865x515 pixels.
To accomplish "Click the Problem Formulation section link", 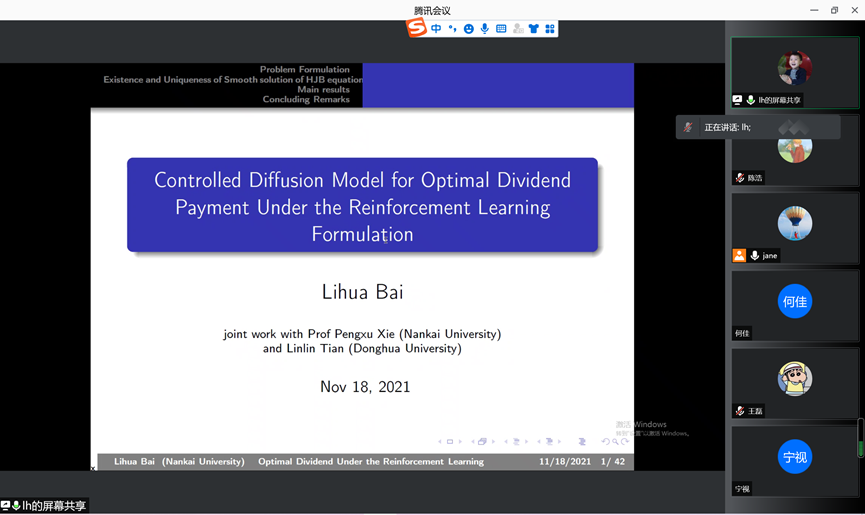I will pos(305,70).
